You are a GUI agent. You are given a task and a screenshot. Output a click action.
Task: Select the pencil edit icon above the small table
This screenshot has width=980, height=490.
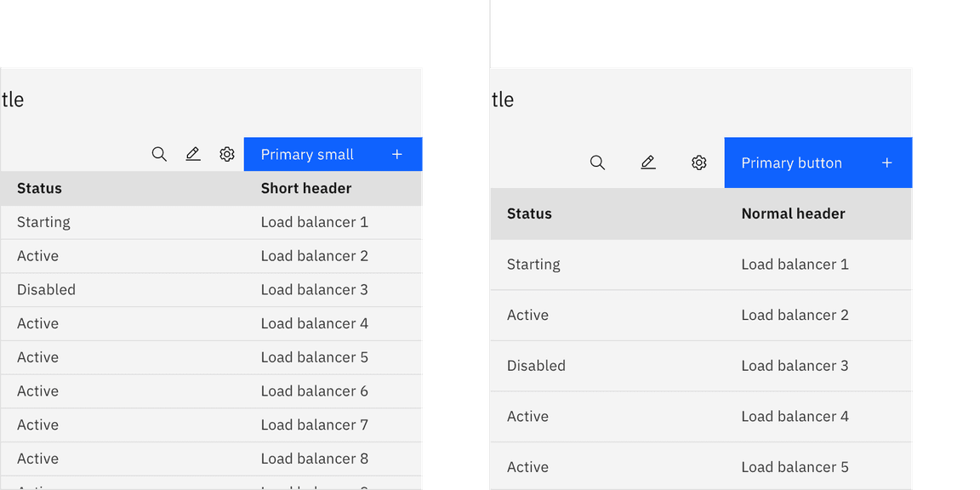[x=193, y=154]
